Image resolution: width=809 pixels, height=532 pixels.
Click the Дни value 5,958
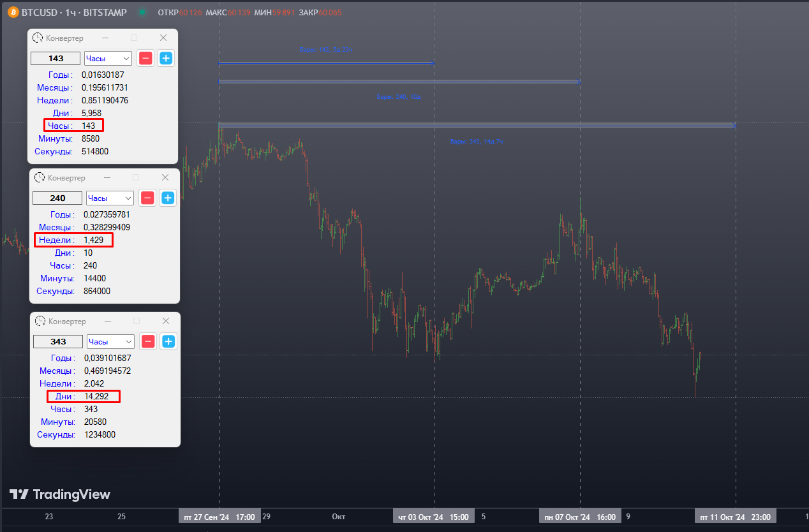pyautogui.click(x=91, y=113)
